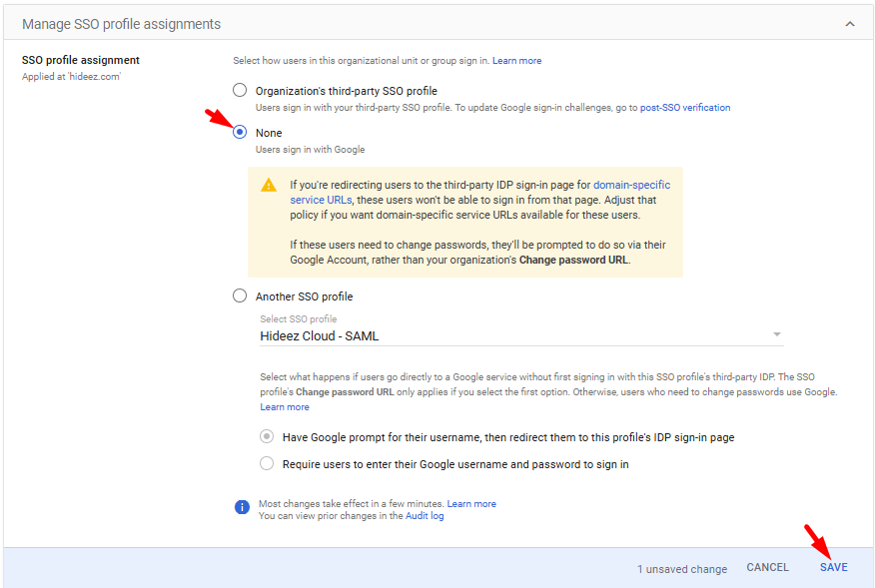Open Learn more under Change password URL paragraph
This screenshot has width=875, height=588.
point(285,407)
